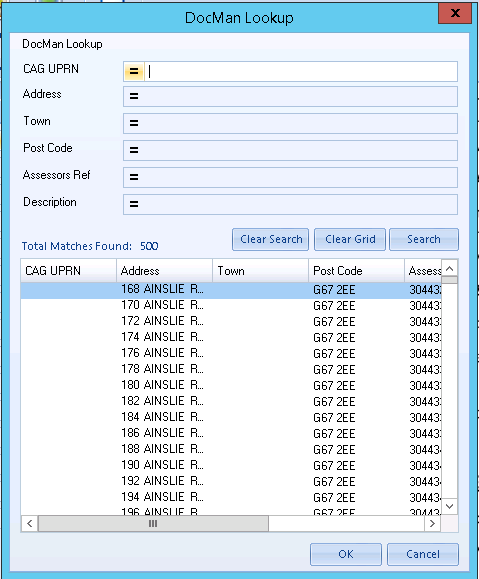Screen dimensions: 479x579
Task: Select the 194 AINSLIE R... row
Action: (231, 498)
